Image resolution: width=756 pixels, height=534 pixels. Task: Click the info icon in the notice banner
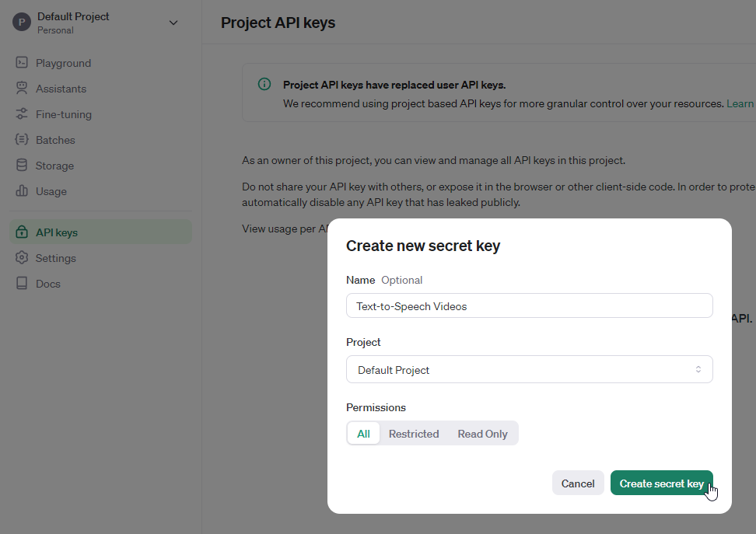click(264, 85)
